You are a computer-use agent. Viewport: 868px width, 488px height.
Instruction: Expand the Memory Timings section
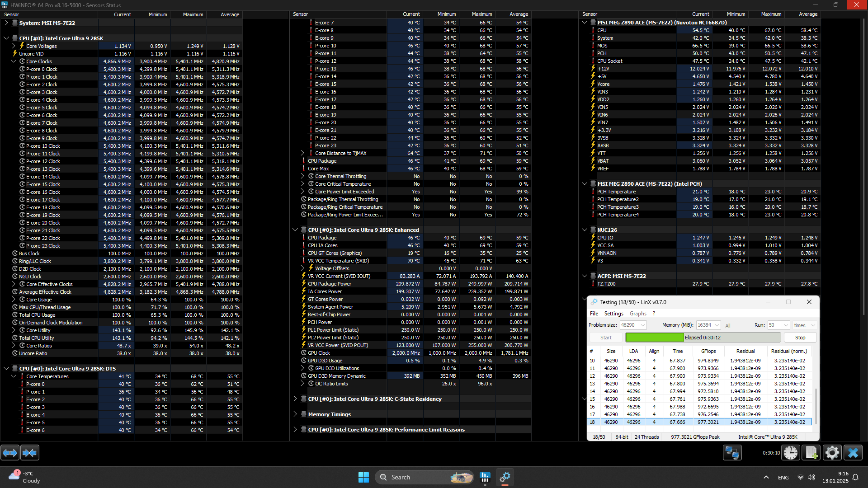coord(295,414)
